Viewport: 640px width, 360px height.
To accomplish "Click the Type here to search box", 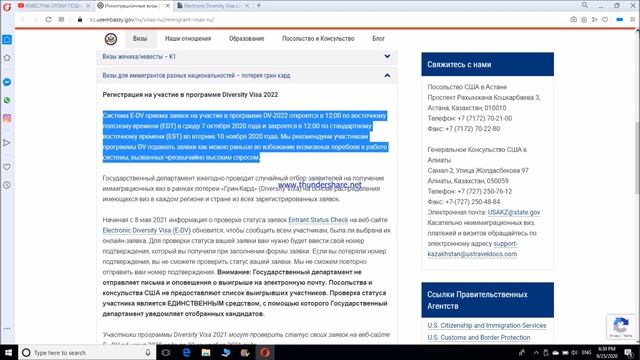I will [x=87, y=352].
